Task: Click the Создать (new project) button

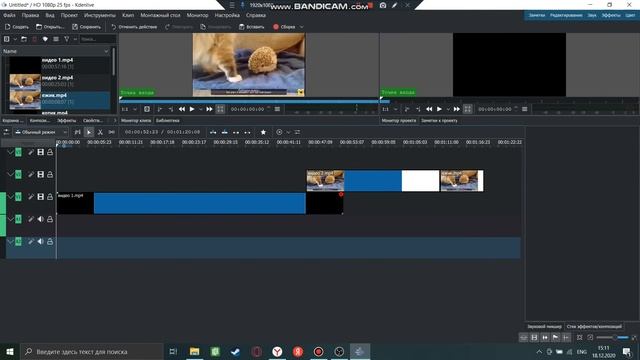Action: point(17,27)
